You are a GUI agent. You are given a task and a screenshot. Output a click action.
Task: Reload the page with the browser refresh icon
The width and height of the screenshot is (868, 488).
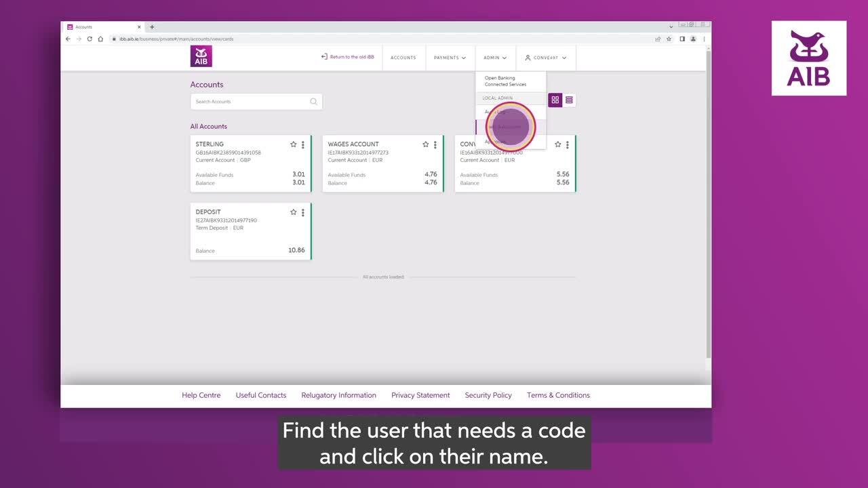coord(90,39)
